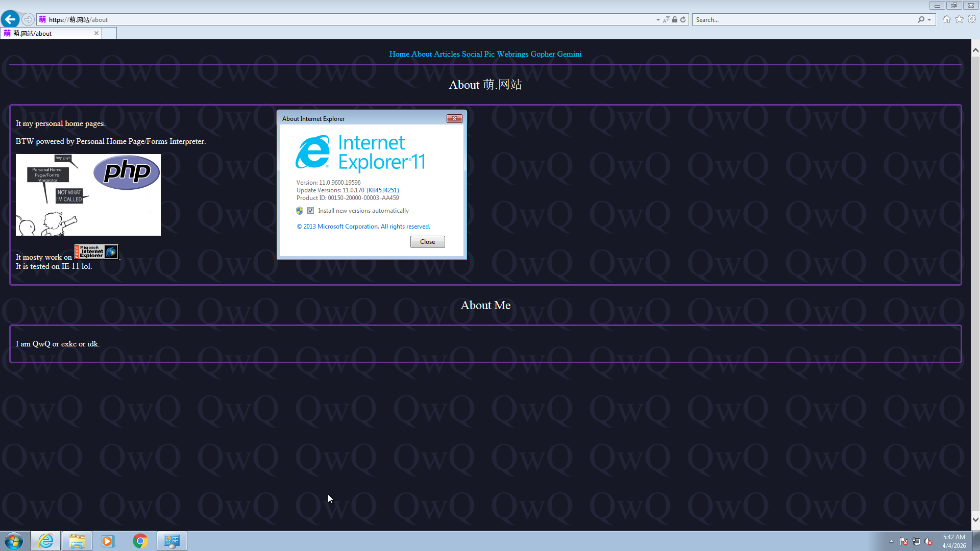Click the vertical scrollbar down arrow
This screenshot has width=980, height=551.
(975, 519)
